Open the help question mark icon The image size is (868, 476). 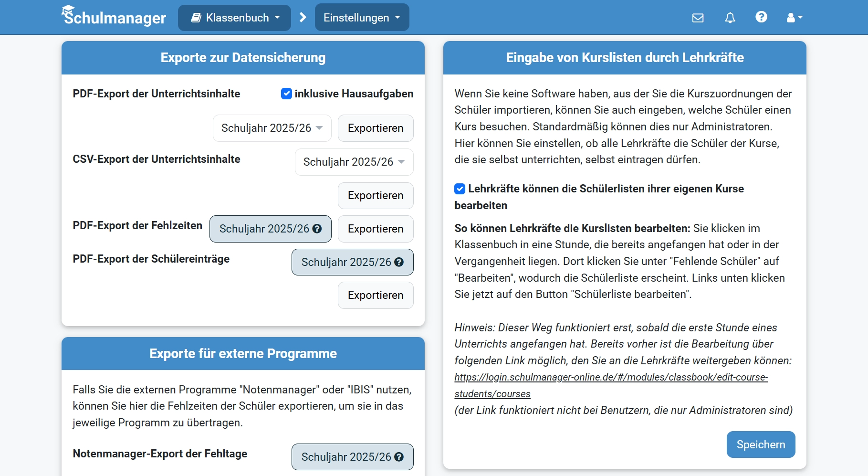coord(761,17)
